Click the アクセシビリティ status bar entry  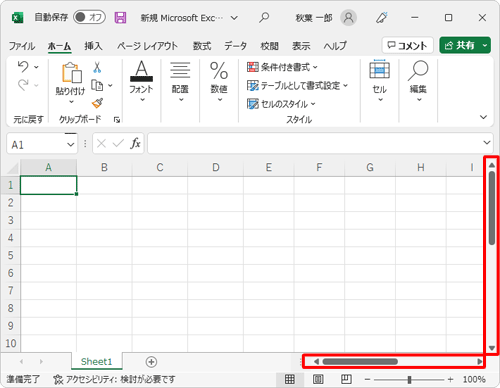[x=114, y=379]
